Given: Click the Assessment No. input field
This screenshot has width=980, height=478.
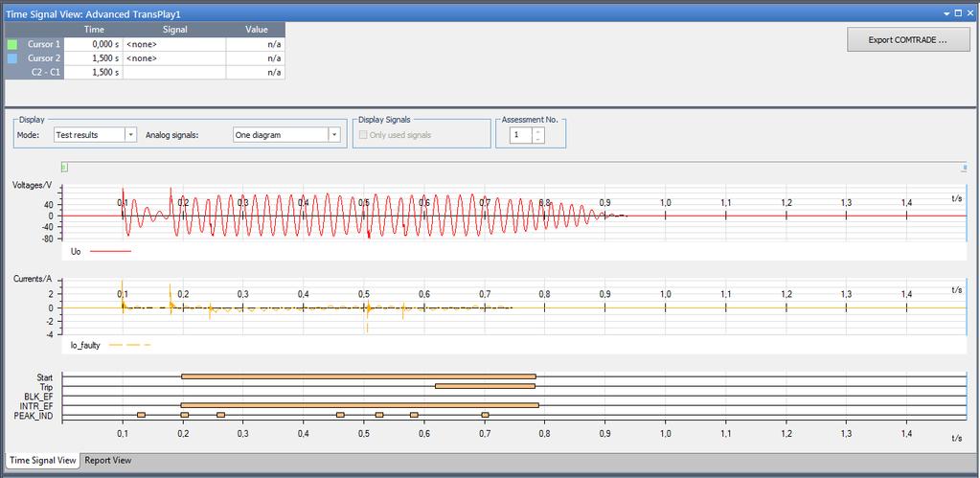Looking at the screenshot, I should point(520,135).
